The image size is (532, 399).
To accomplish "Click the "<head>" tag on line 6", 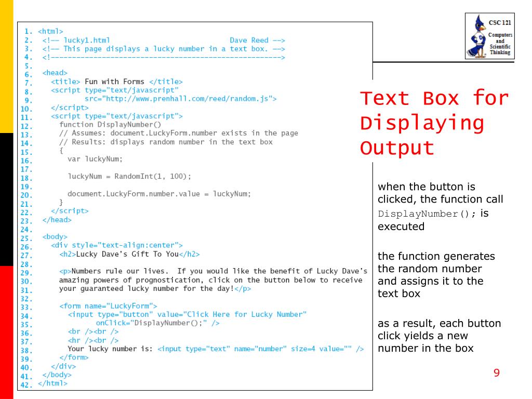I will (55, 73).
